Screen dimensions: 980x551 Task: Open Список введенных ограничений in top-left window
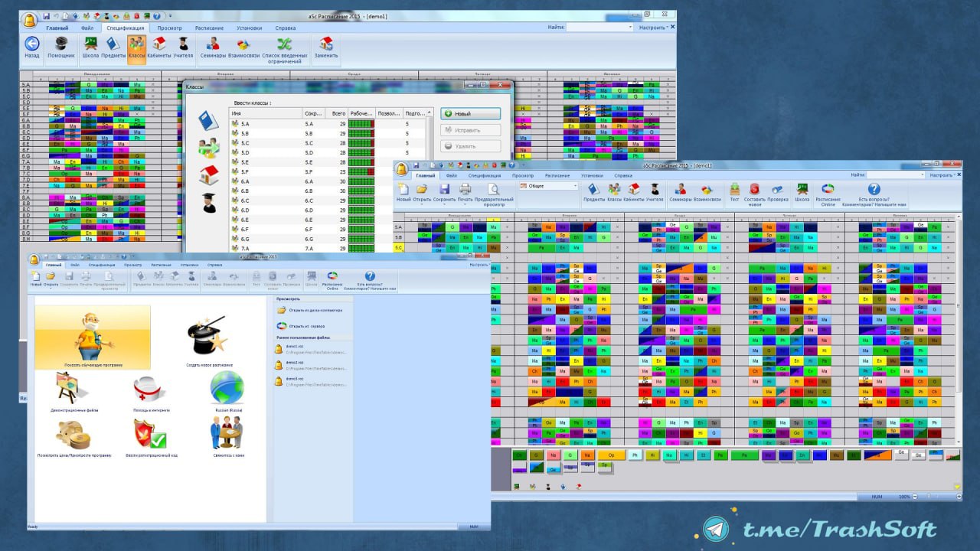click(284, 50)
